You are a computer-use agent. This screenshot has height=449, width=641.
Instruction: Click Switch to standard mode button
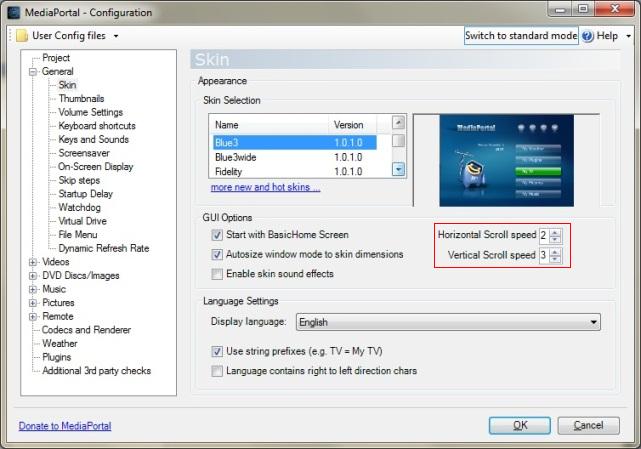[x=521, y=36]
